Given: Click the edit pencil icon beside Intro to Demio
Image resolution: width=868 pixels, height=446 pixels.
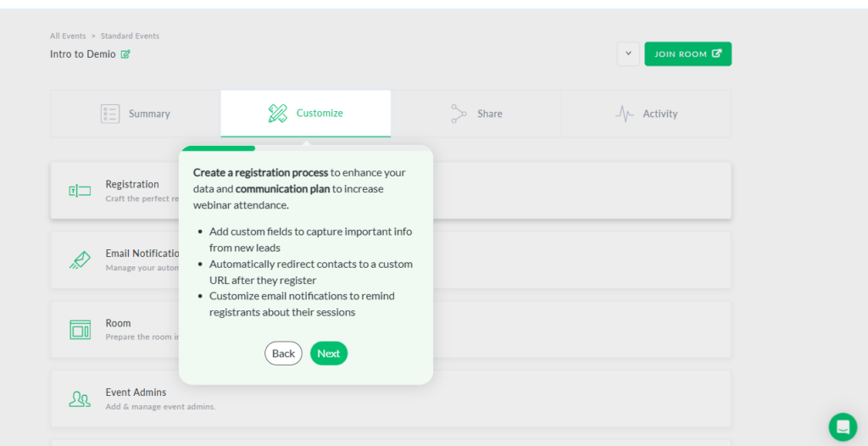Looking at the screenshot, I should tap(125, 54).
